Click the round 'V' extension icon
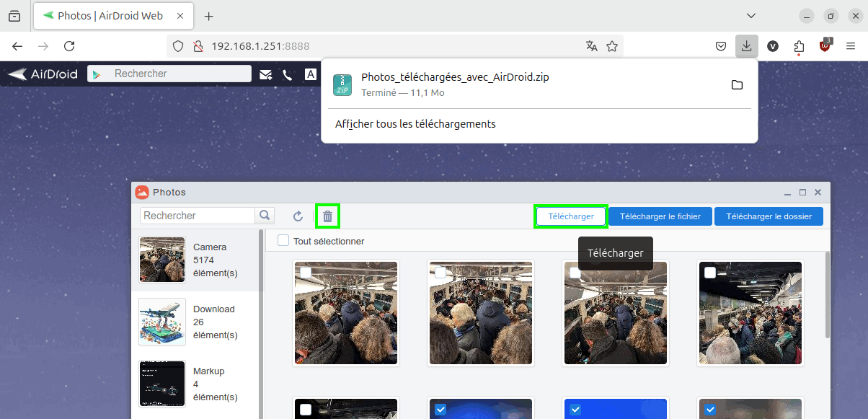868x419 pixels. 773,46
